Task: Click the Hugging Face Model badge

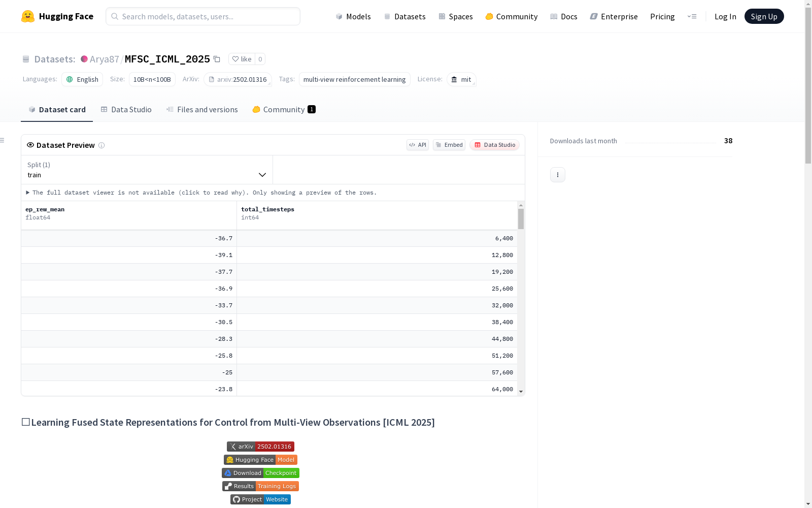Action: (260, 460)
